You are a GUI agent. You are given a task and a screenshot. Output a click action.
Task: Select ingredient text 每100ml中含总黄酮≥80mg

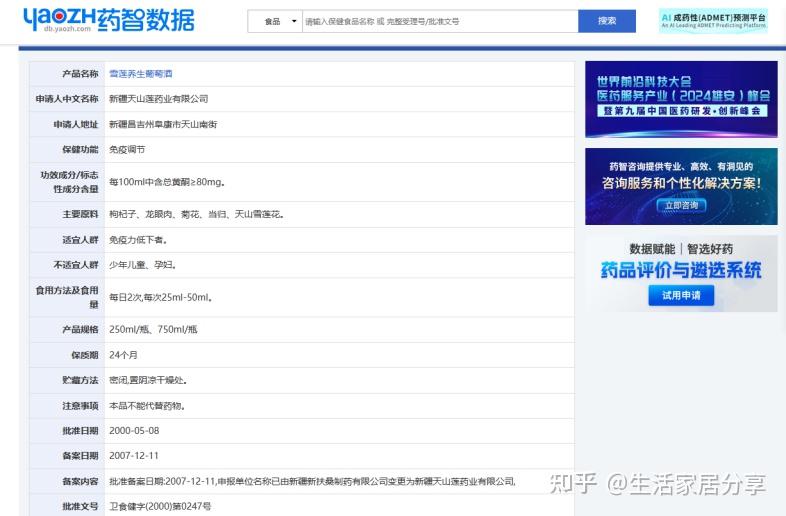pos(167,182)
